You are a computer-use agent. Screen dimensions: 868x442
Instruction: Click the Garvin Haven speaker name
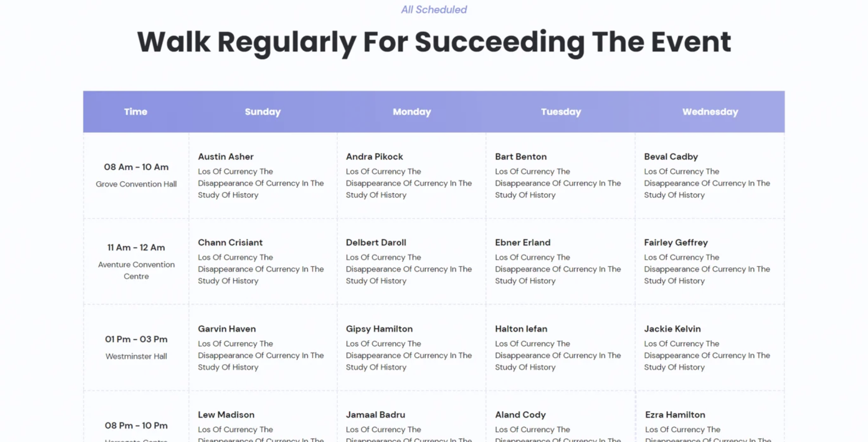(226, 329)
